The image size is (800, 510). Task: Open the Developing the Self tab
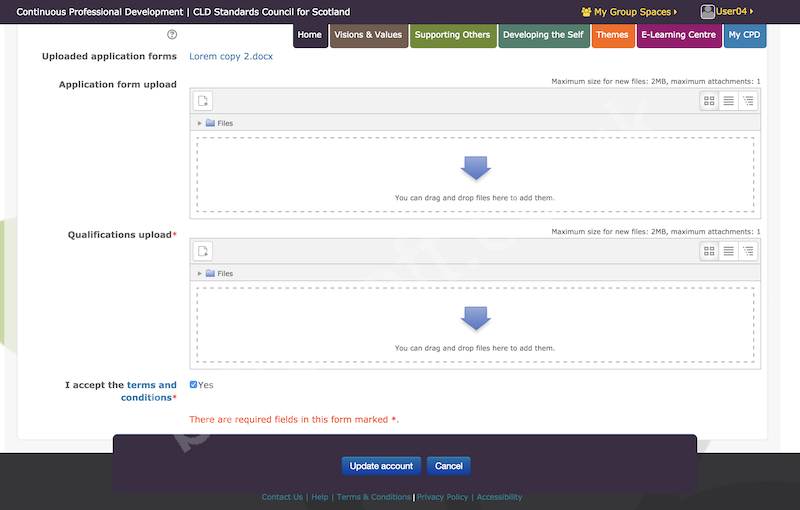pyautogui.click(x=543, y=35)
